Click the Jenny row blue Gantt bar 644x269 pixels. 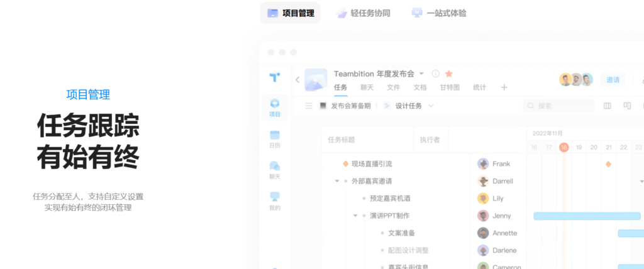click(x=587, y=216)
